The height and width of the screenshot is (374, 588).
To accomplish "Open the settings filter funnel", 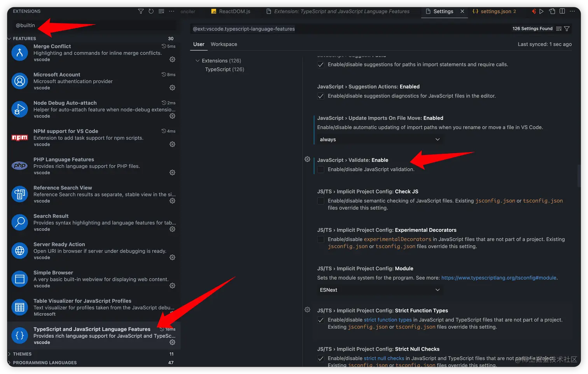I will 567,29.
